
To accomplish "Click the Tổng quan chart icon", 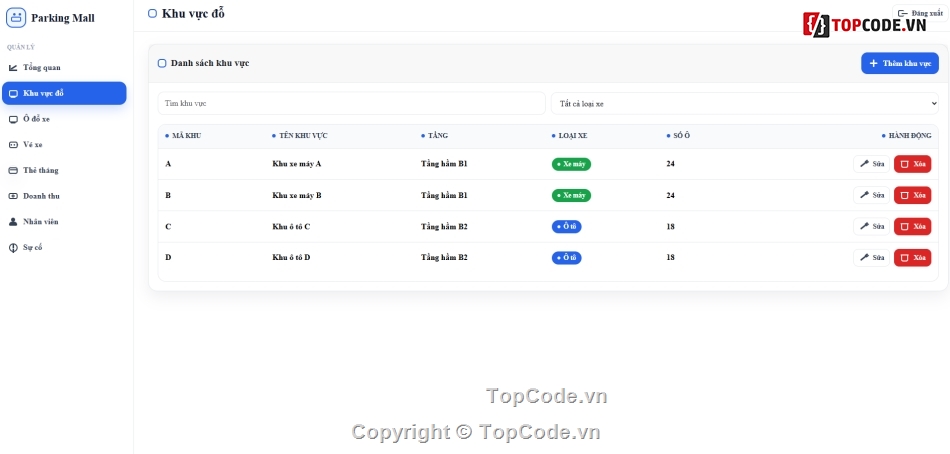I will [x=13, y=68].
